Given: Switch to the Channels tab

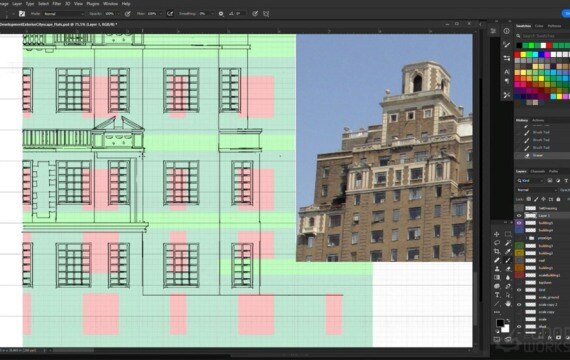Looking at the screenshot, I should (x=537, y=171).
